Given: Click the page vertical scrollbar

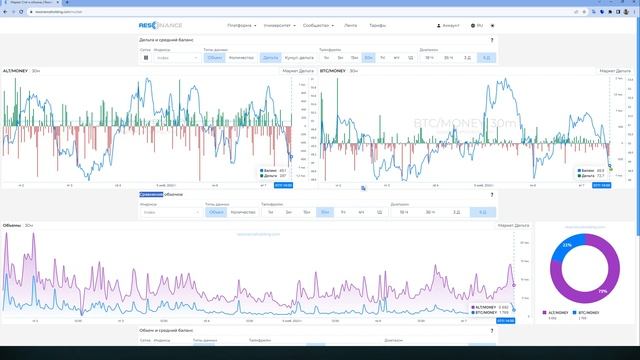Looking at the screenshot, I should pos(638,127).
